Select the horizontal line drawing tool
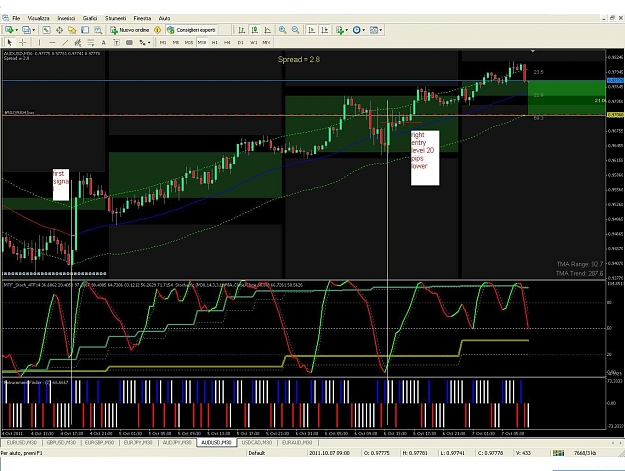 [52, 42]
